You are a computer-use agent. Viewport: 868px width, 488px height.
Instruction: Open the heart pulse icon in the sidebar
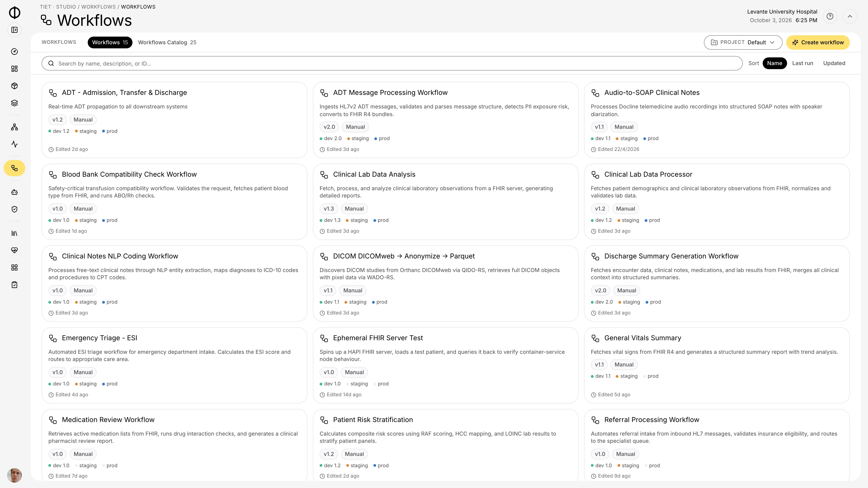tap(14, 250)
